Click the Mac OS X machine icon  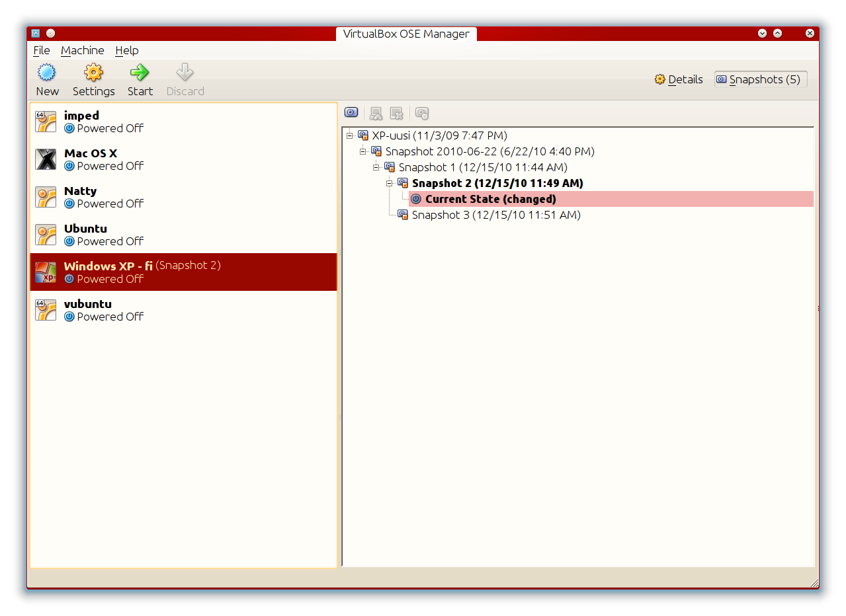46,159
